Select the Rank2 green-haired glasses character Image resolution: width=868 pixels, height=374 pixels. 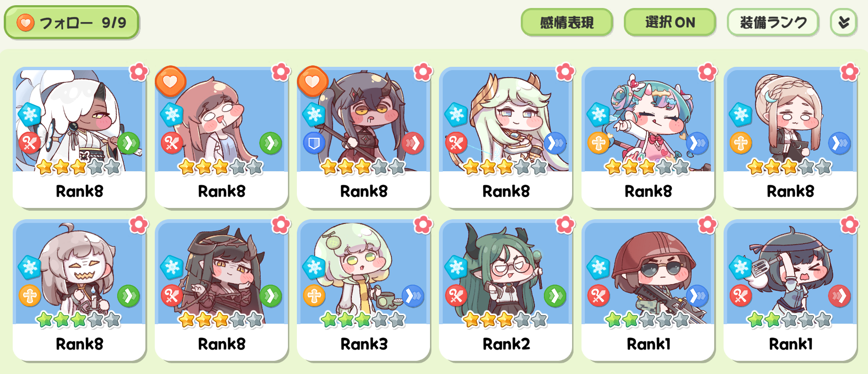506,290
